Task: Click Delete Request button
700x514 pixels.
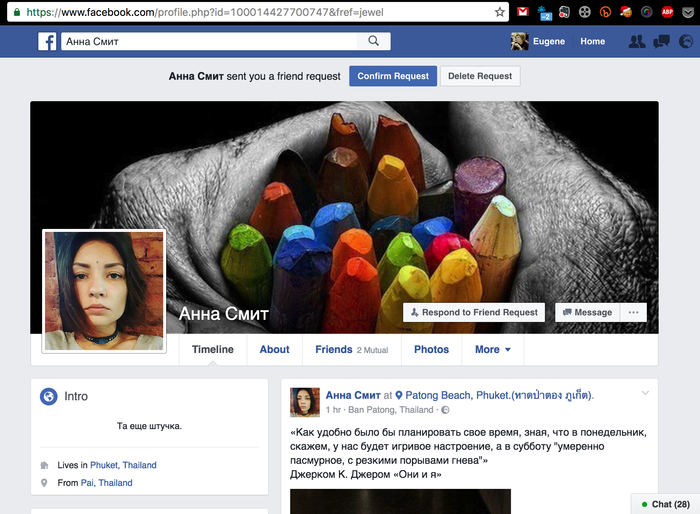Action: (480, 76)
